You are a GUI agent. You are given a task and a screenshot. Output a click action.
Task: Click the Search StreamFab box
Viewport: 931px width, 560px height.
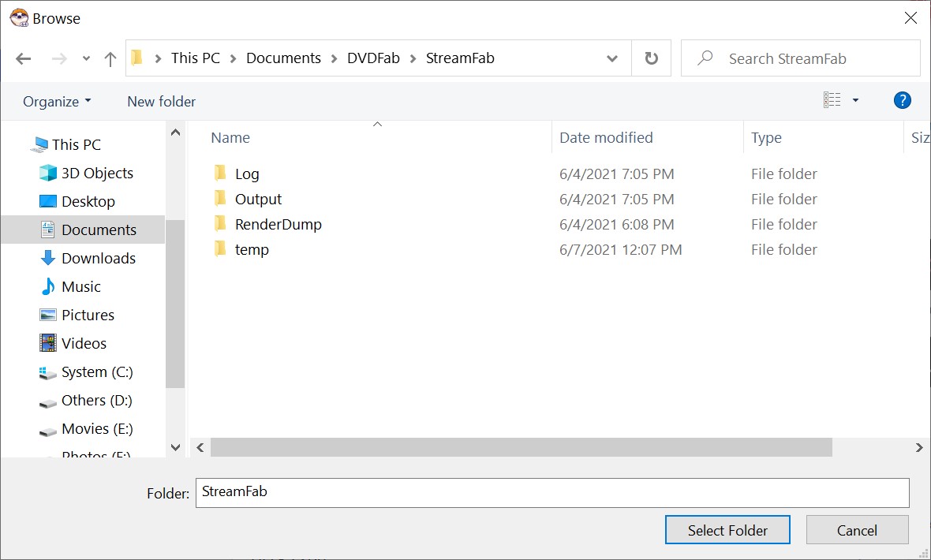pyautogui.click(x=800, y=58)
